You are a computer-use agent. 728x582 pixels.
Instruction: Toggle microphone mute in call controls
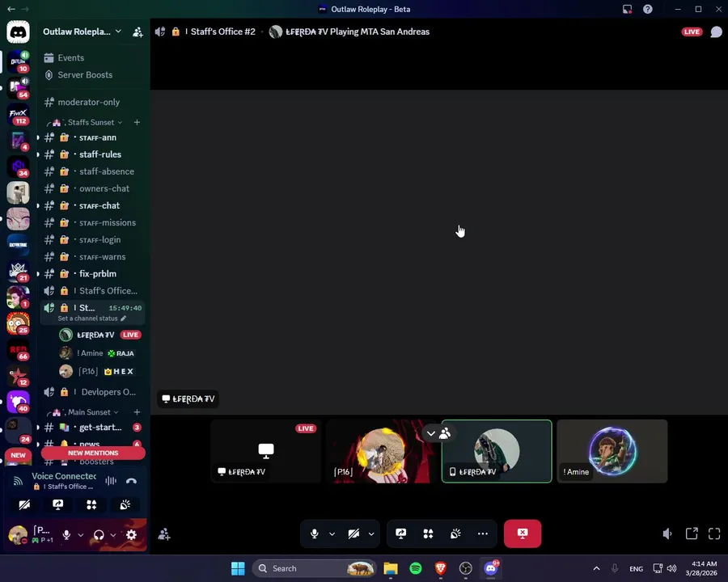click(315, 533)
